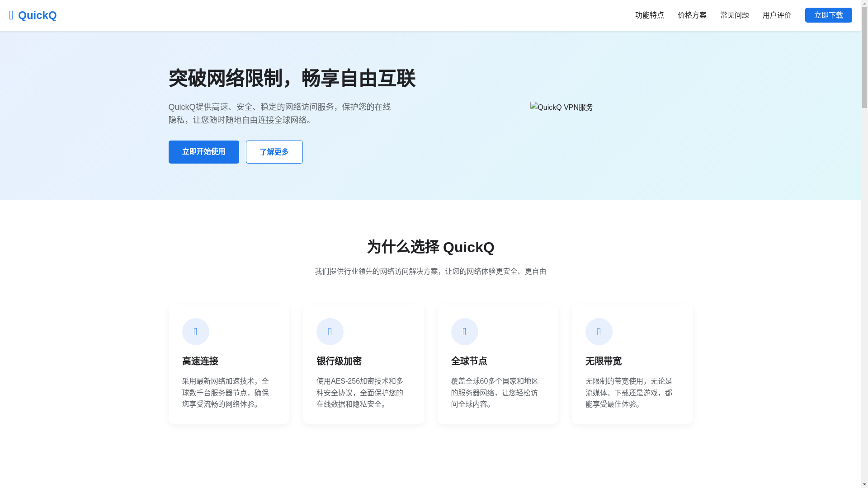Click the 银行级加密 feature icon
This screenshot has height=488, width=868.
click(x=330, y=332)
